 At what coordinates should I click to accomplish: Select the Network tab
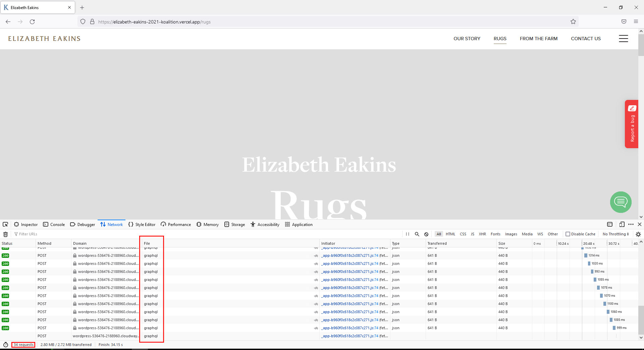click(112, 224)
